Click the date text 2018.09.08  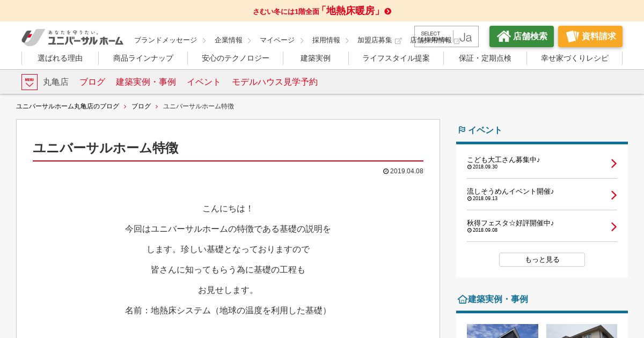(485, 230)
